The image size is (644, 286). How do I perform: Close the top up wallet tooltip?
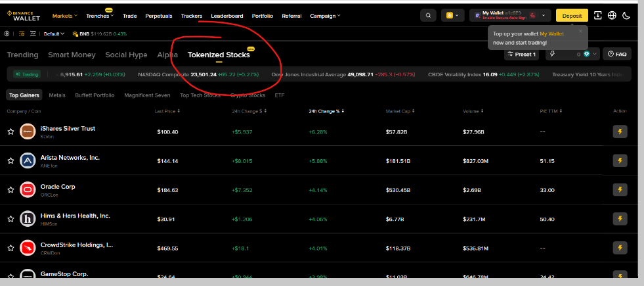(x=580, y=31)
